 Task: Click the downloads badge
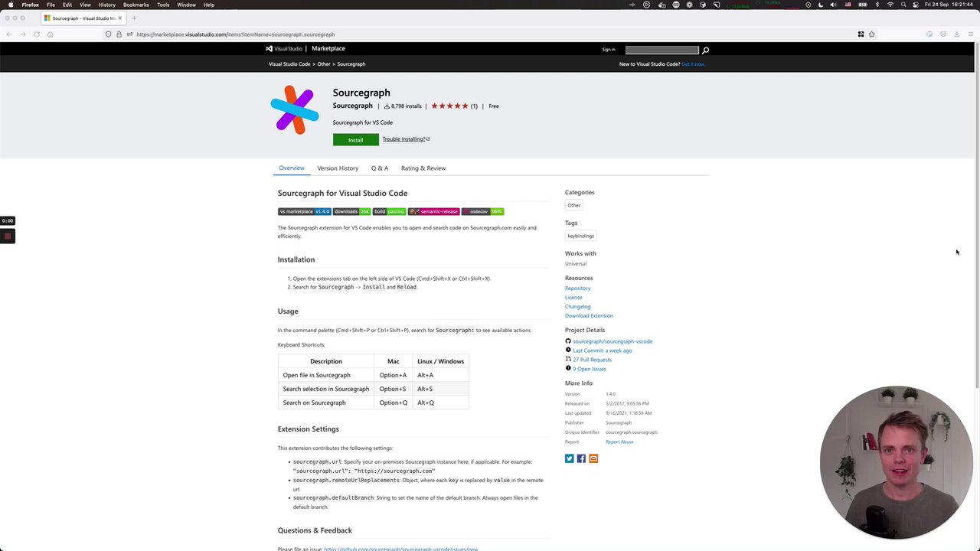click(352, 211)
